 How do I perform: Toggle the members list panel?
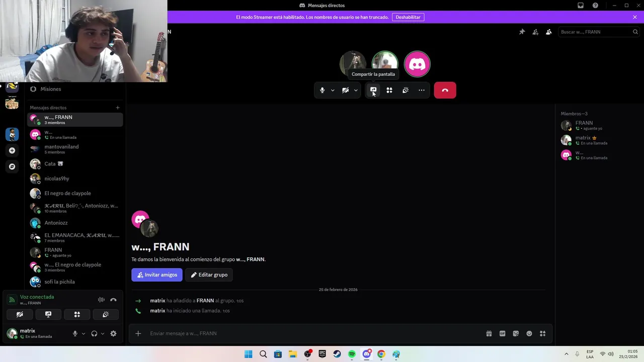click(x=549, y=32)
